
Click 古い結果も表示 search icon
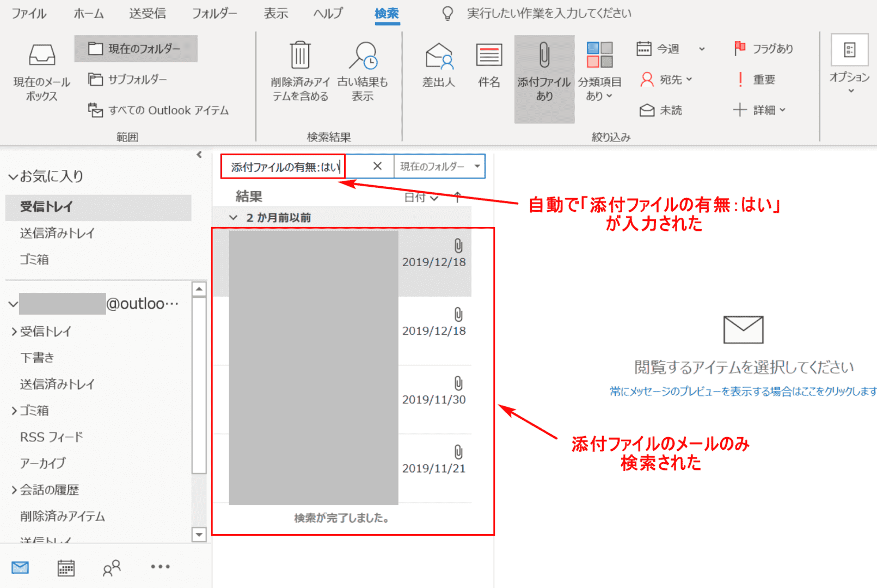[363, 57]
